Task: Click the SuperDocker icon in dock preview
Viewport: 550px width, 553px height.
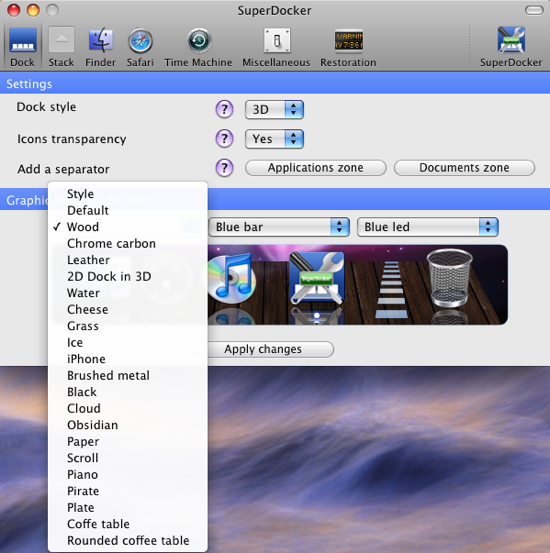Action: pos(316,278)
